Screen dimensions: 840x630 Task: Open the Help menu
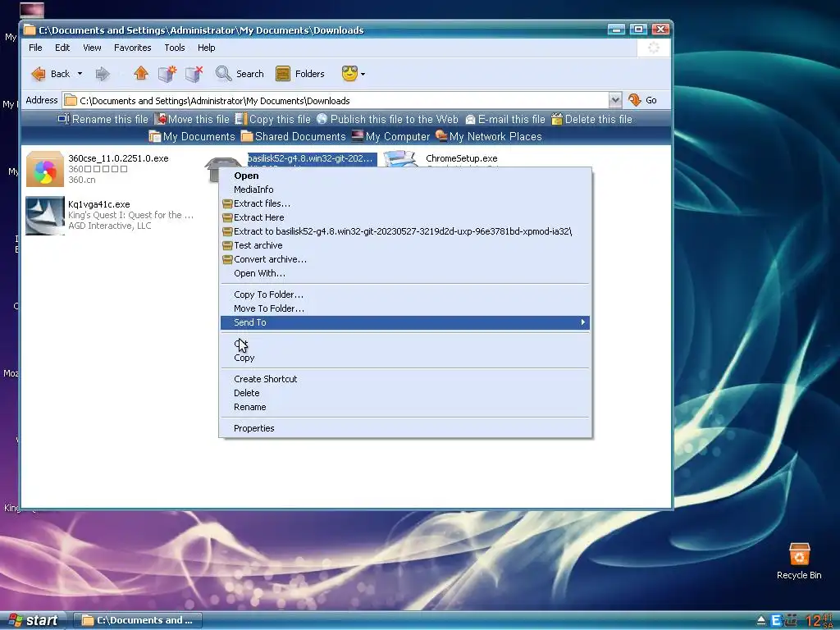[x=206, y=48]
